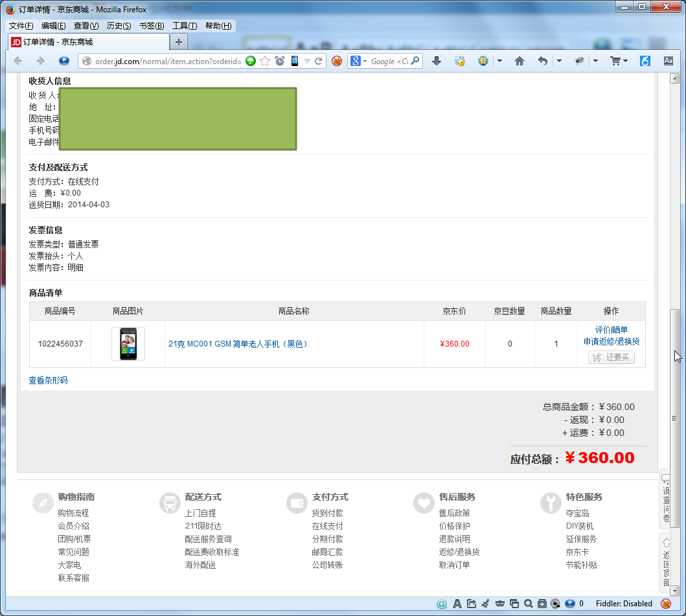The width and height of the screenshot is (686, 616).
Task: Click the magnifier icon in status bar
Action: tap(529, 604)
